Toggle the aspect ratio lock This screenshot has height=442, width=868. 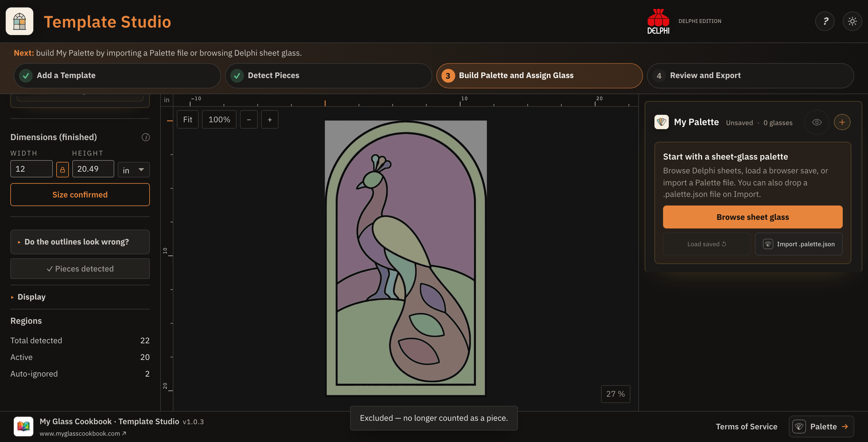click(x=62, y=169)
